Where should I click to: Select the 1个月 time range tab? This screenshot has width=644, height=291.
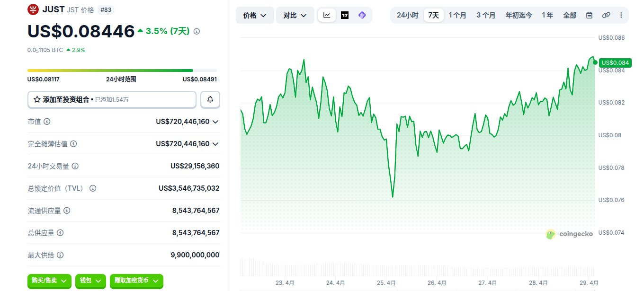pos(457,15)
